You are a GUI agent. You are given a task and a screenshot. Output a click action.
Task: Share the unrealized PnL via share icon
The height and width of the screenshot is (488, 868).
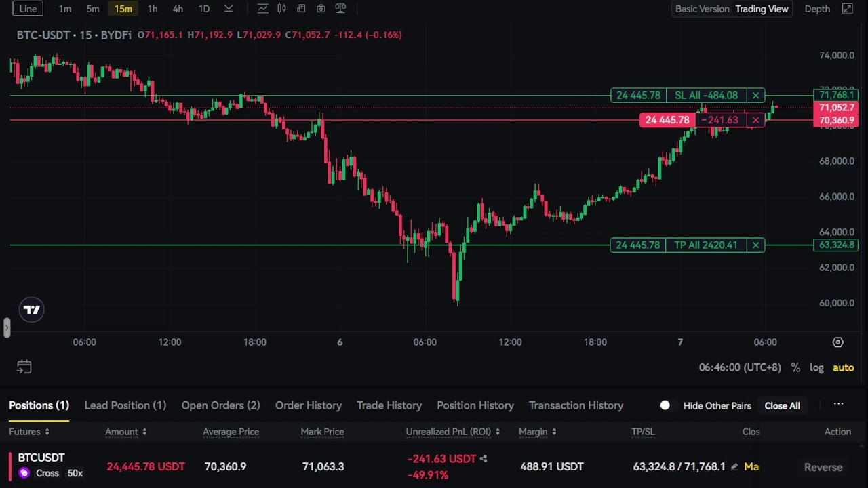pyautogui.click(x=484, y=459)
